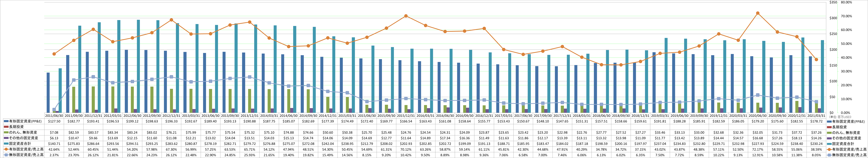
Task: Select the $83.57 goodwill cell
Action: click(93, 132)
